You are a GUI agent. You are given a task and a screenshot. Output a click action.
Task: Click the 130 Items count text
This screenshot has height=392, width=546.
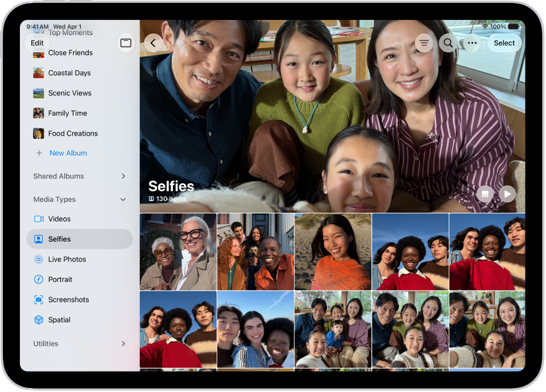(171, 199)
